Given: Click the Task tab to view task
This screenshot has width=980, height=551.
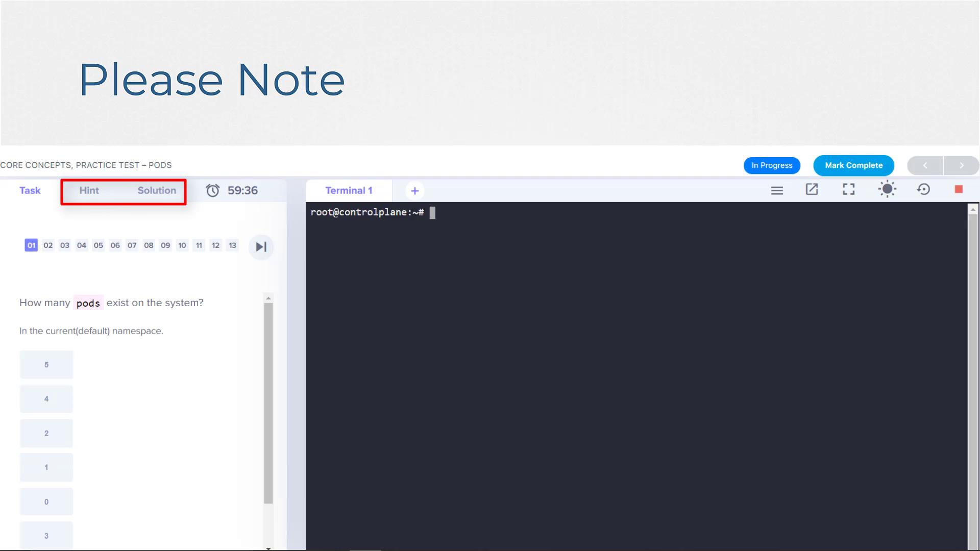Looking at the screenshot, I should [30, 190].
